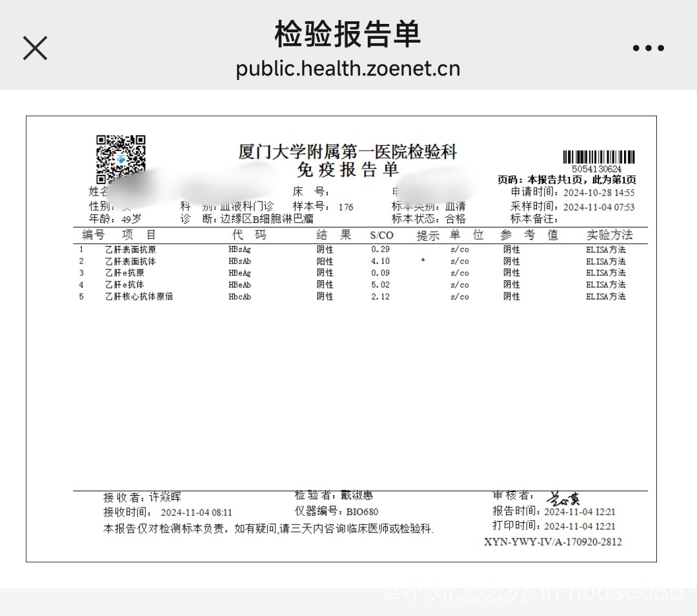Tap the 标本备注 label
Viewport: 697px width, 616px height.
[x=534, y=219]
